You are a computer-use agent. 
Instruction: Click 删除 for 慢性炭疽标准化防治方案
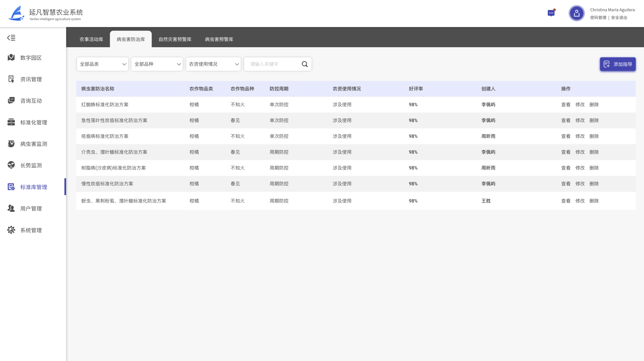coord(594,184)
